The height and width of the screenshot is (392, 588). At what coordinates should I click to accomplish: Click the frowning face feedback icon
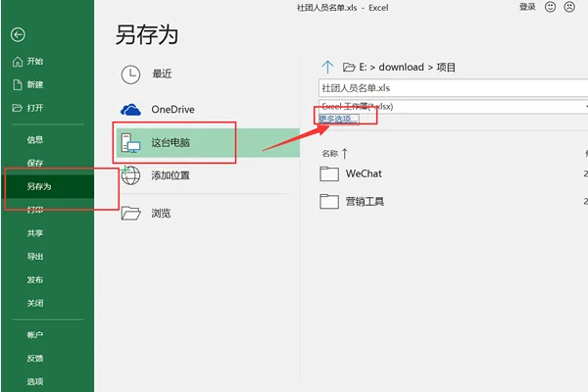[x=569, y=7]
